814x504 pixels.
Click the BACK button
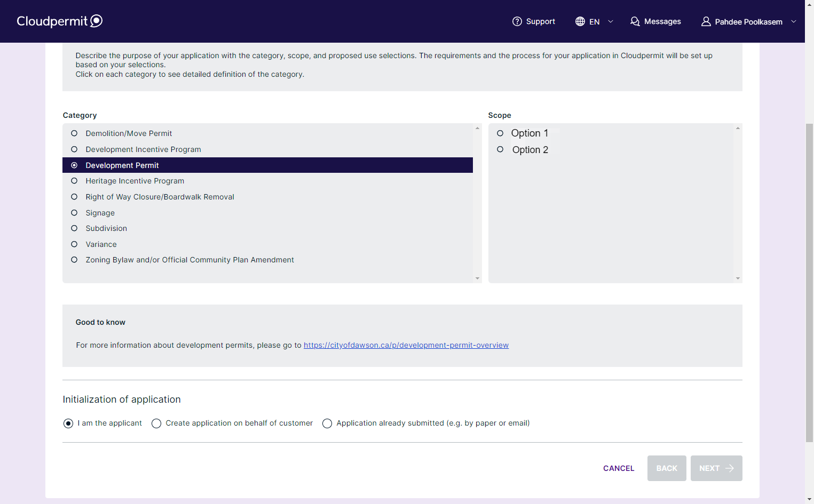point(667,468)
